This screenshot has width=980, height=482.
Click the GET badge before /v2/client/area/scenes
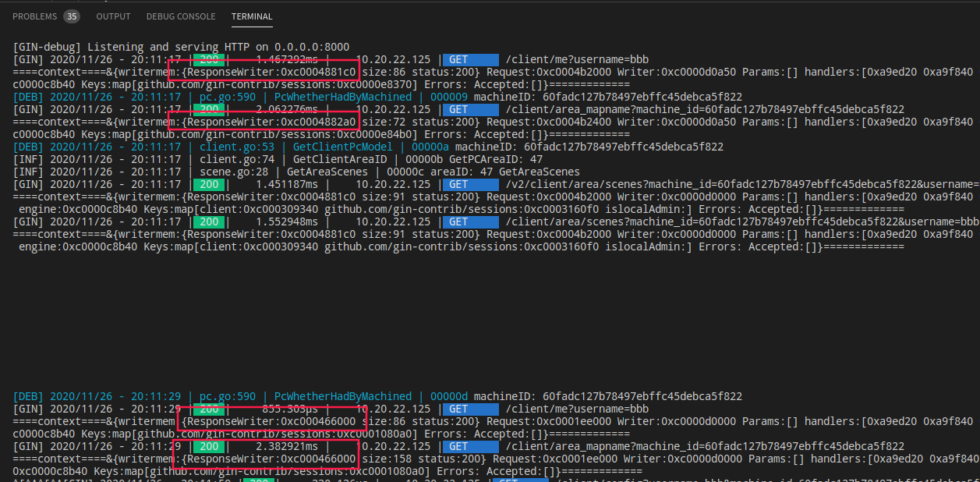tap(471, 184)
